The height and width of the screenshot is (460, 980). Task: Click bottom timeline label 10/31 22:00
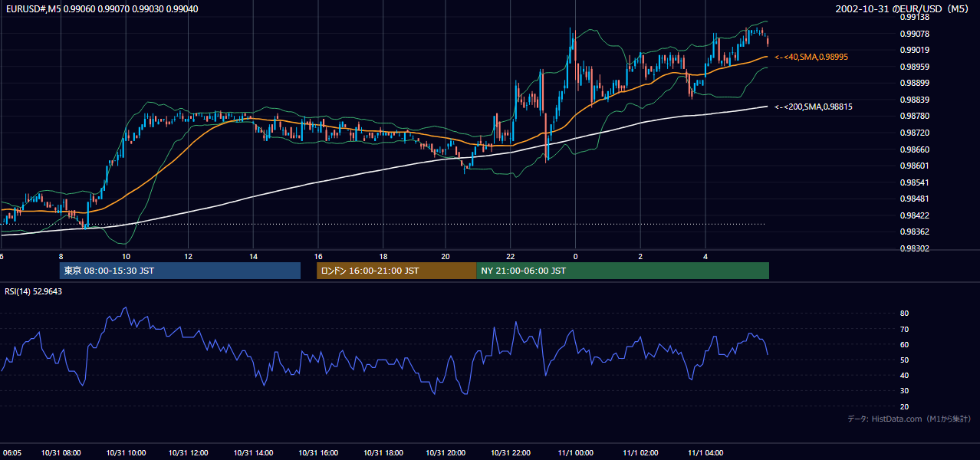[x=511, y=453]
